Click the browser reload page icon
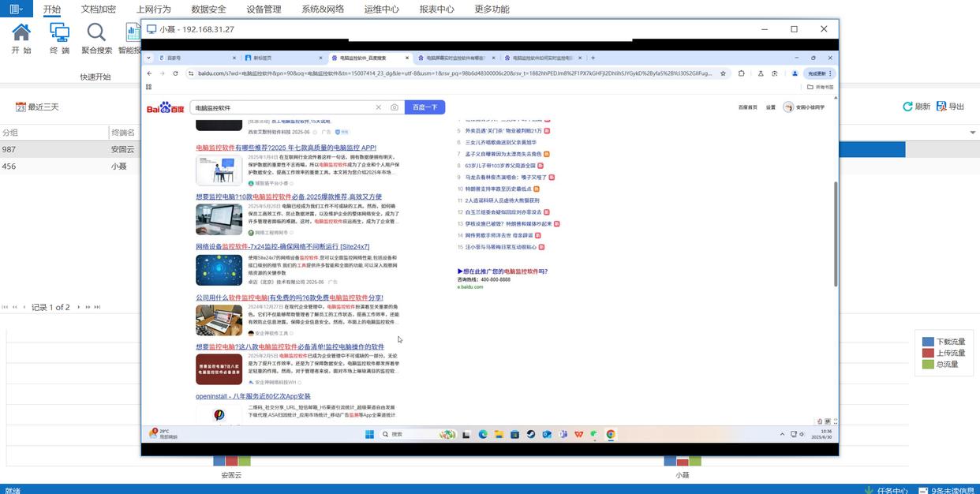The image size is (980, 494). point(175,73)
